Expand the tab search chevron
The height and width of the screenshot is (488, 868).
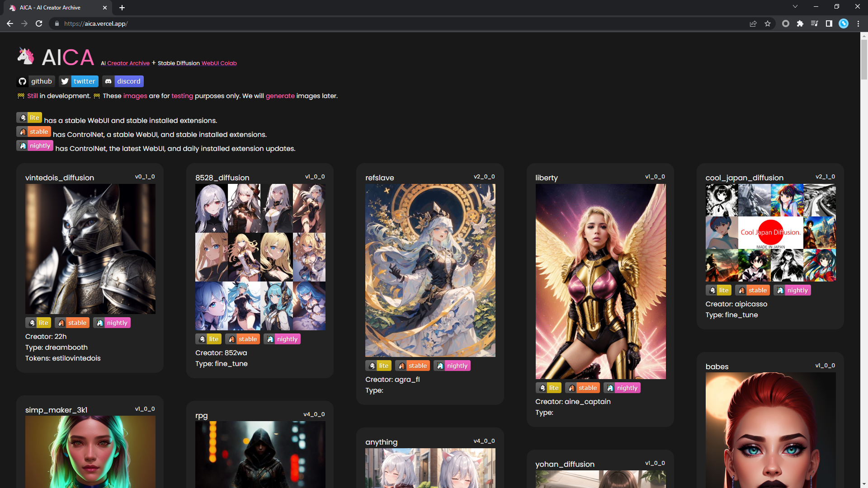[x=795, y=7]
